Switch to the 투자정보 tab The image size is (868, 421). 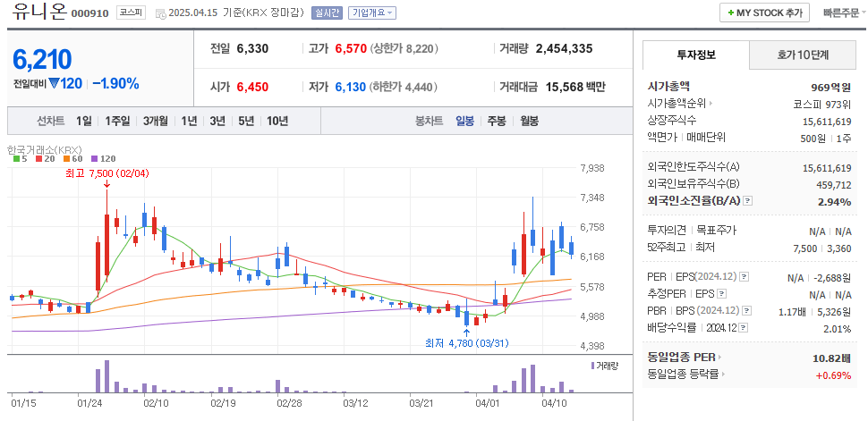click(x=696, y=55)
